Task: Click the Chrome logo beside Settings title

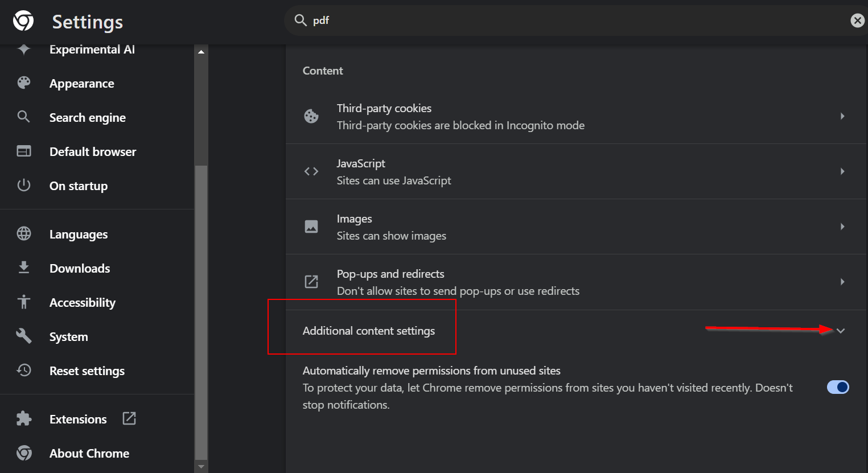Action: pyautogui.click(x=23, y=21)
